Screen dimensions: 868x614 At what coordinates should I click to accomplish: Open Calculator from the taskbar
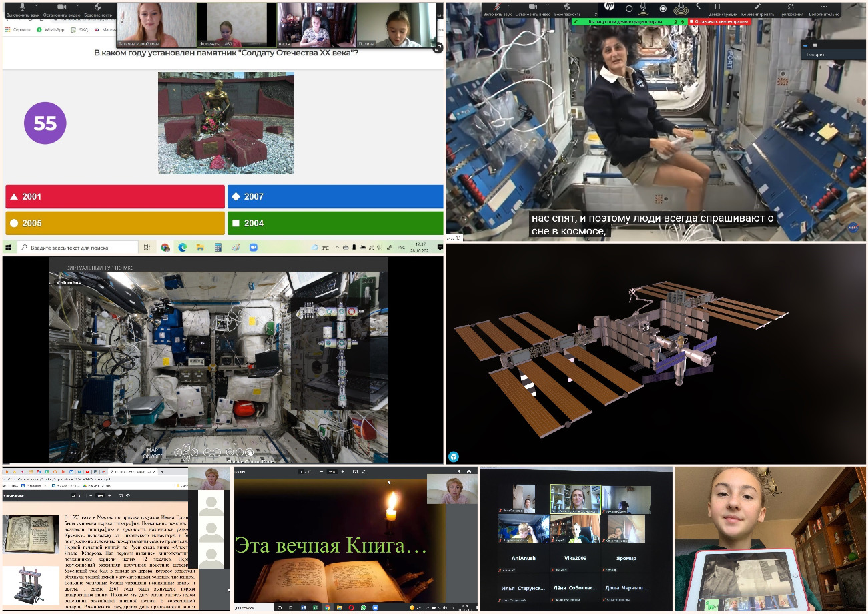coord(218,247)
